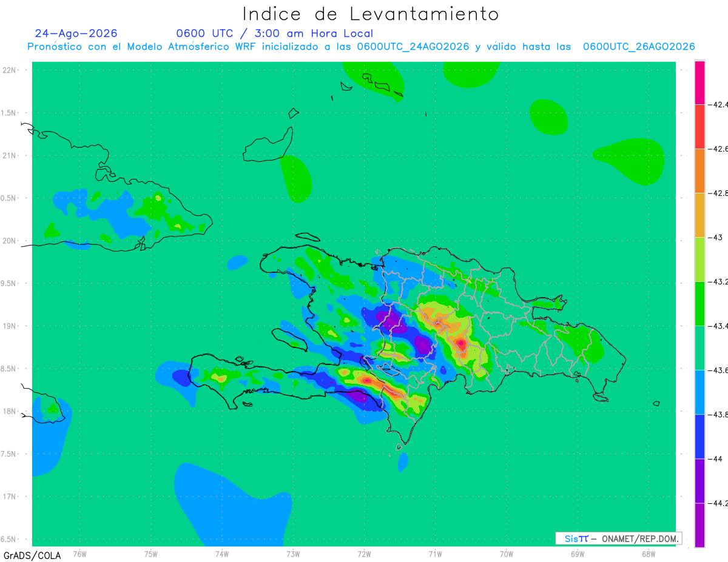Click the '18N' latitude label
Viewport: 728px width, 562px height.
tap(10, 411)
